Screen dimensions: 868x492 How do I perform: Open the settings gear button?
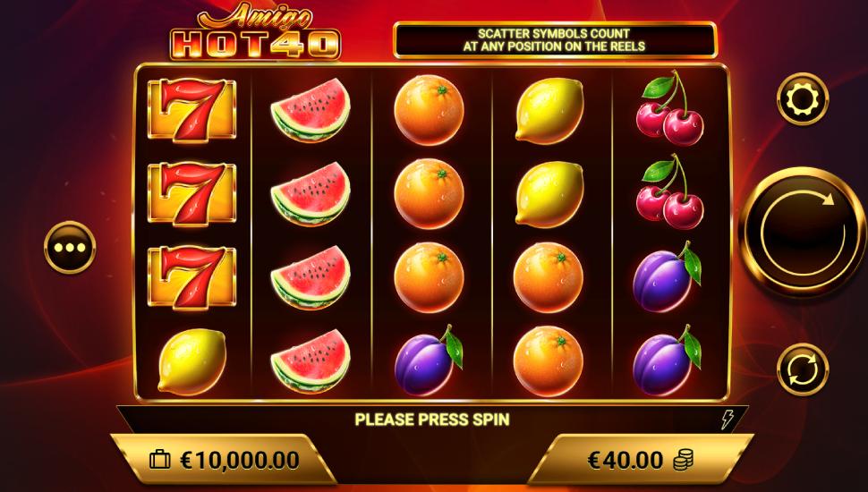[x=803, y=99]
